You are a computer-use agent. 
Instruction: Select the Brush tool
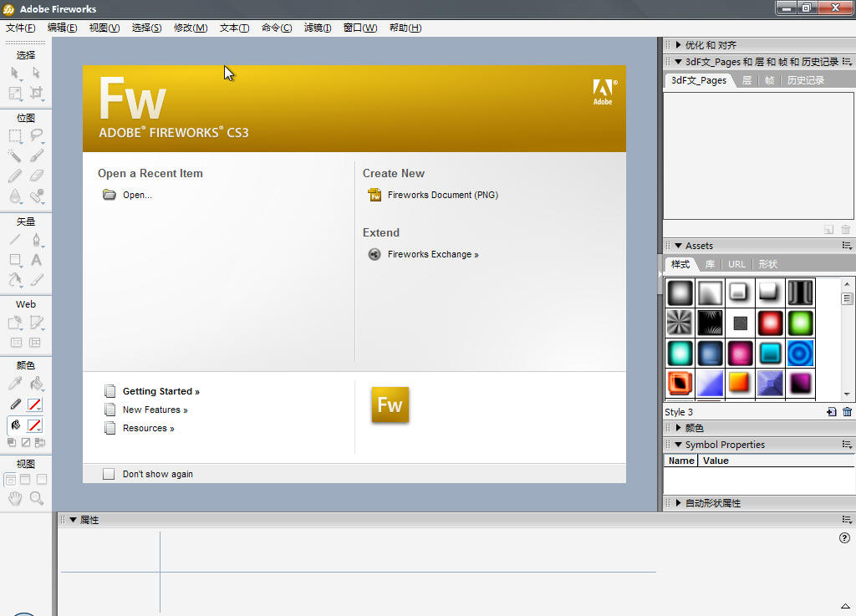tap(36, 155)
